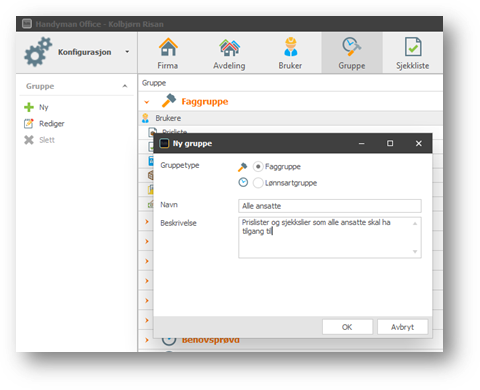
Task: Click the Konfigurasjon gears icon
Action: (x=38, y=52)
